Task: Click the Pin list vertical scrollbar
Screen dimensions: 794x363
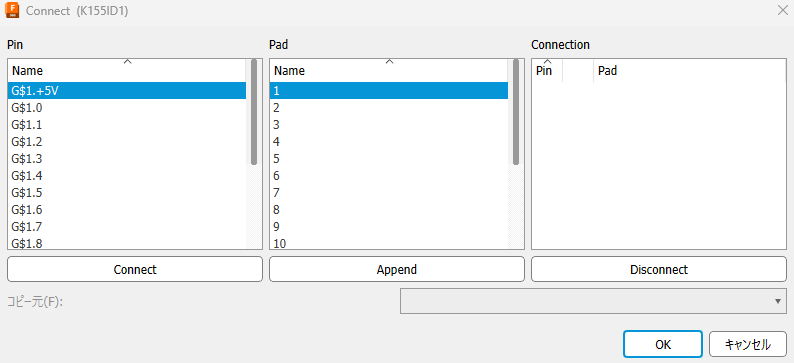Action: coord(254,154)
